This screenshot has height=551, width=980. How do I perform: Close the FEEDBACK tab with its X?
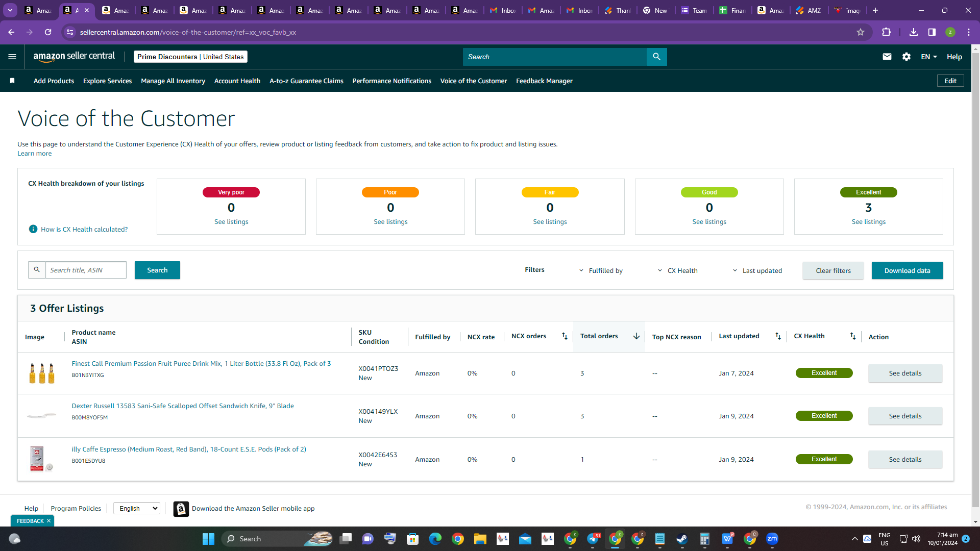(49, 521)
